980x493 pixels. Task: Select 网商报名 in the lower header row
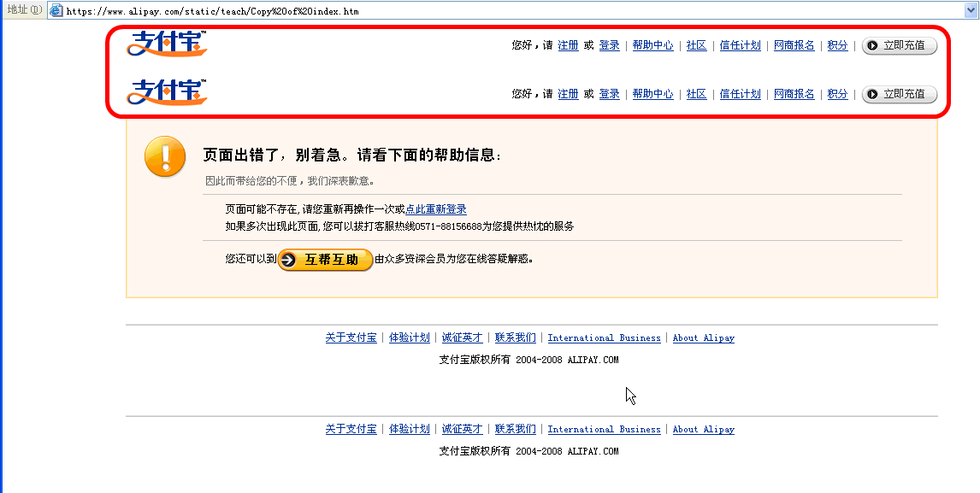click(x=794, y=94)
